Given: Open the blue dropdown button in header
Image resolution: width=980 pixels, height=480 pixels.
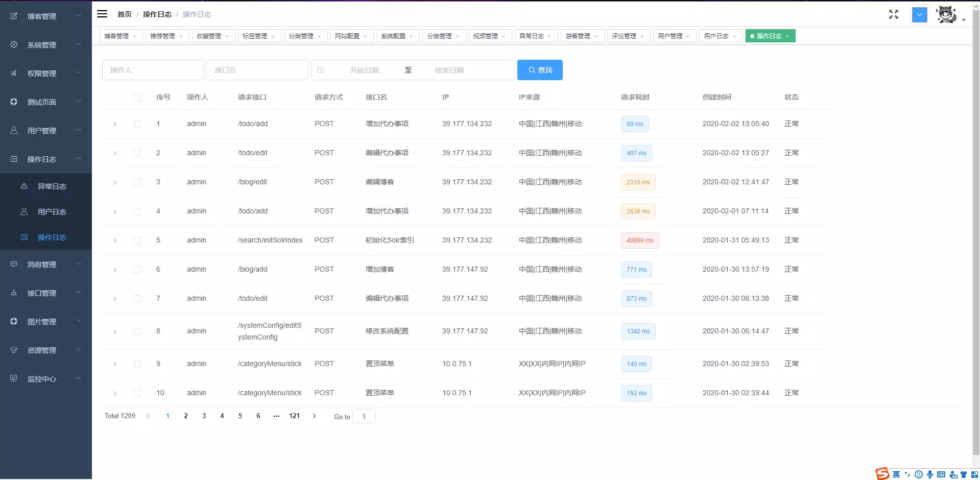Looking at the screenshot, I should [919, 15].
